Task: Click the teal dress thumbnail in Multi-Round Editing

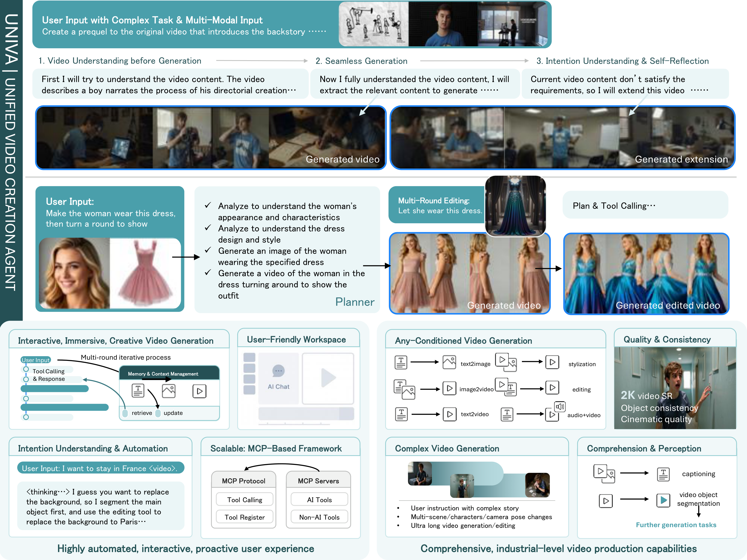Action: pyautogui.click(x=515, y=205)
